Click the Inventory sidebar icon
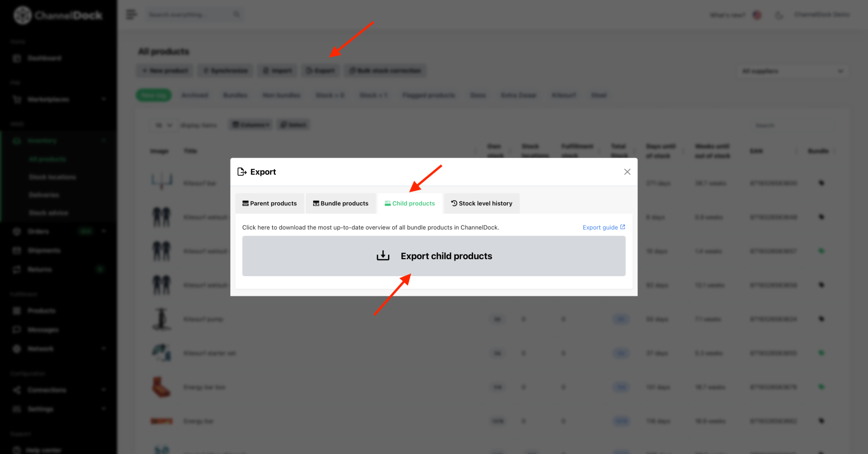The width and height of the screenshot is (868, 454). point(17,141)
